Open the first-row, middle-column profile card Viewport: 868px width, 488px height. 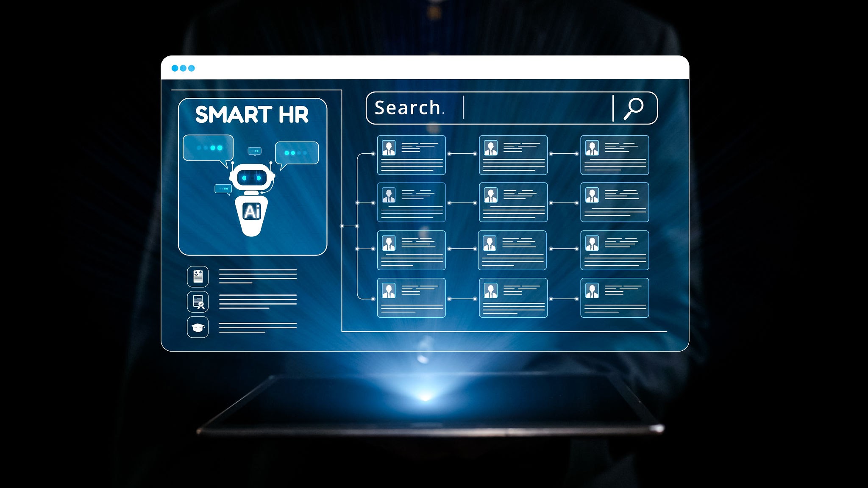(513, 155)
